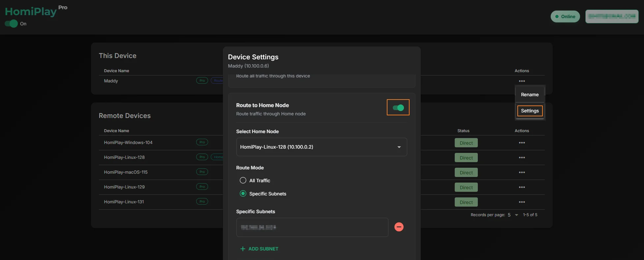The image size is (644, 260).
Task: Click ADD SUBNET button
Action: pos(259,249)
